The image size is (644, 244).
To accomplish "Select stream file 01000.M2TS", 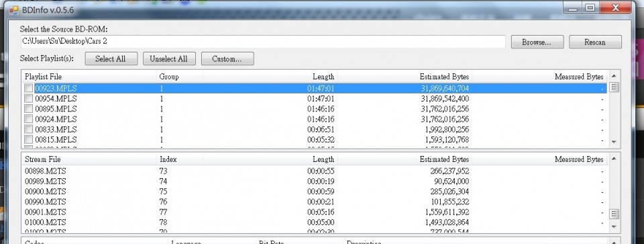I will 46,222.
